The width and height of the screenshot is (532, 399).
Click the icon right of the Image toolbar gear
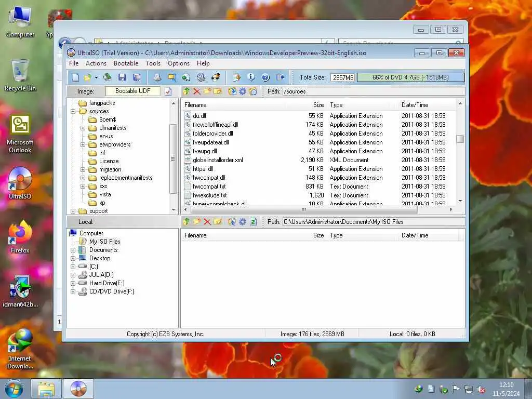(253, 91)
